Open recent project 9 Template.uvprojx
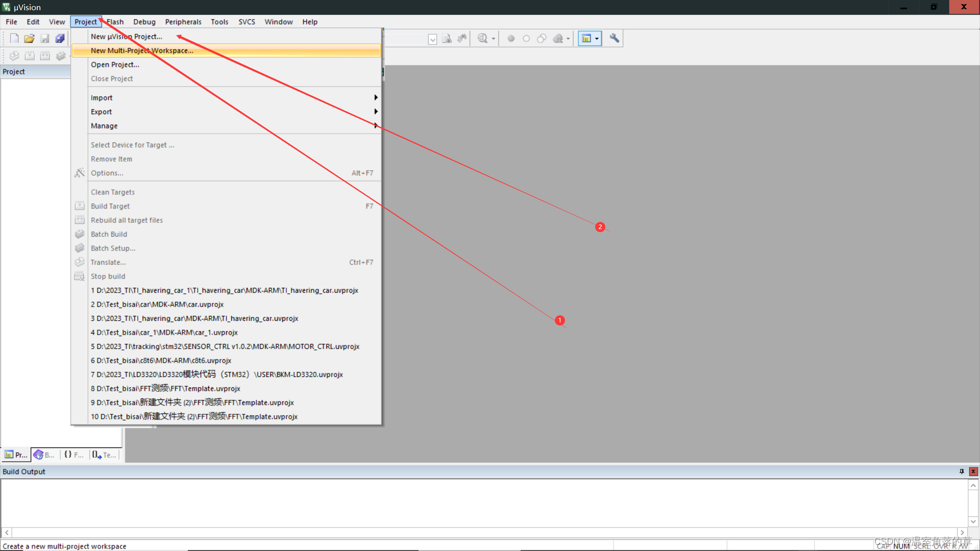Viewport: 980px width, 551px height. [227, 403]
